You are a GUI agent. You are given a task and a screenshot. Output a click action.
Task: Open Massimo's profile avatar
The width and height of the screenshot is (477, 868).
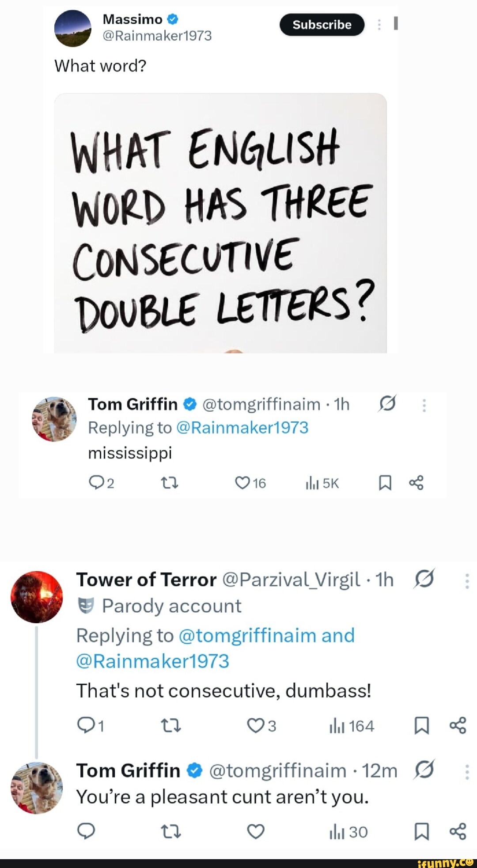[x=72, y=28]
